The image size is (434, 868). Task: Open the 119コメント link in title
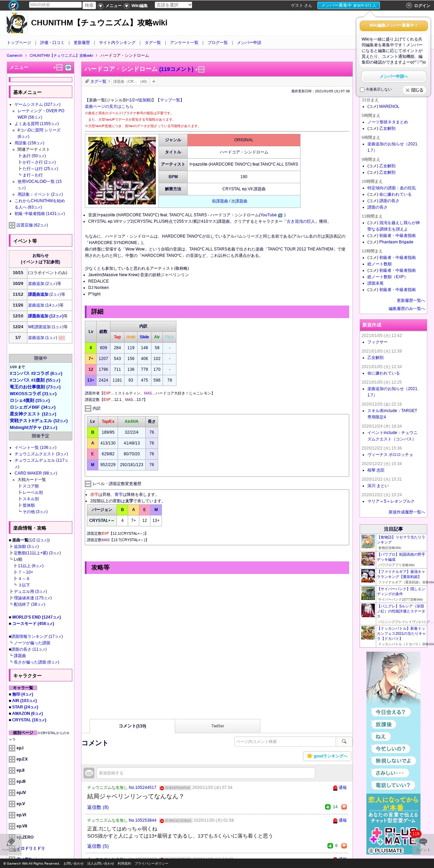[x=176, y=69]
